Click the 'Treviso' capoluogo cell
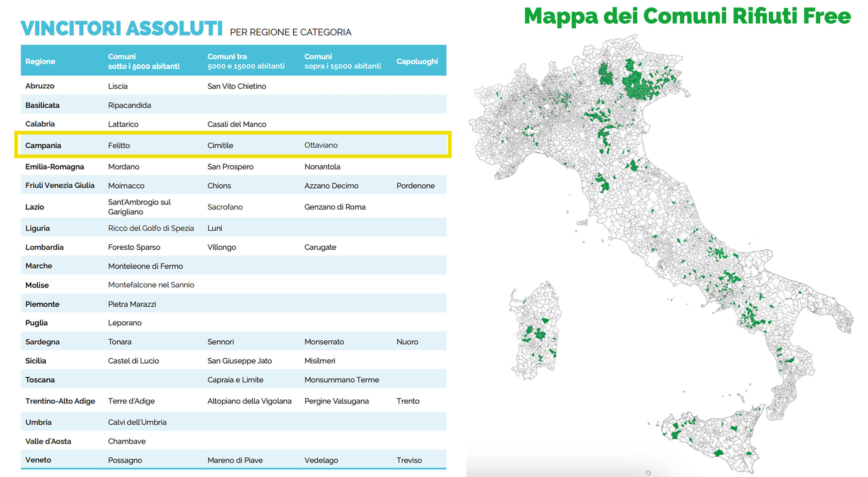This screenshot has height=477, width=868. [409, 460]
